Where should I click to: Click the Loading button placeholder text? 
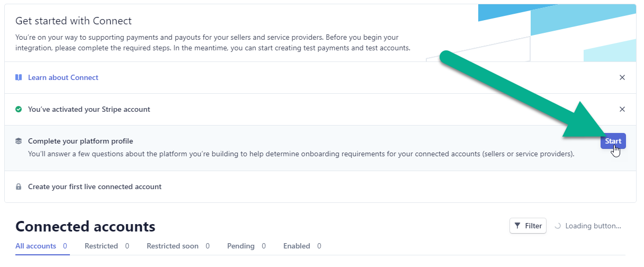[x=593, y=226]
